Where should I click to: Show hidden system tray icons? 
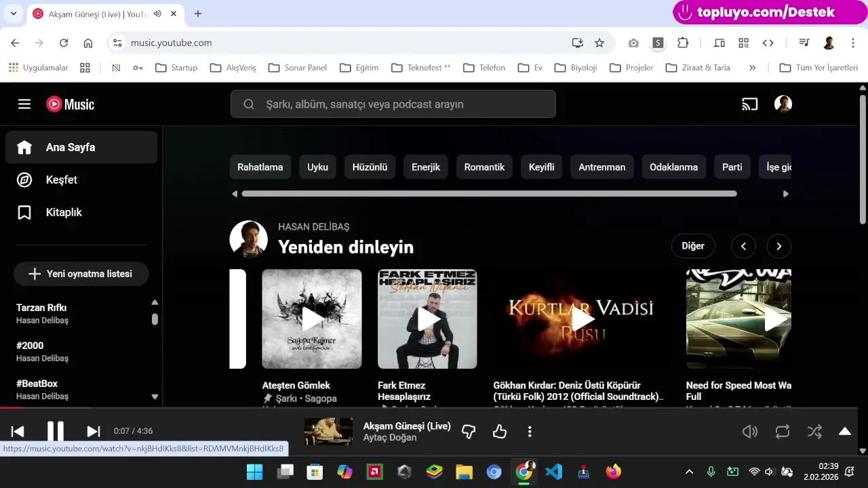689,472
